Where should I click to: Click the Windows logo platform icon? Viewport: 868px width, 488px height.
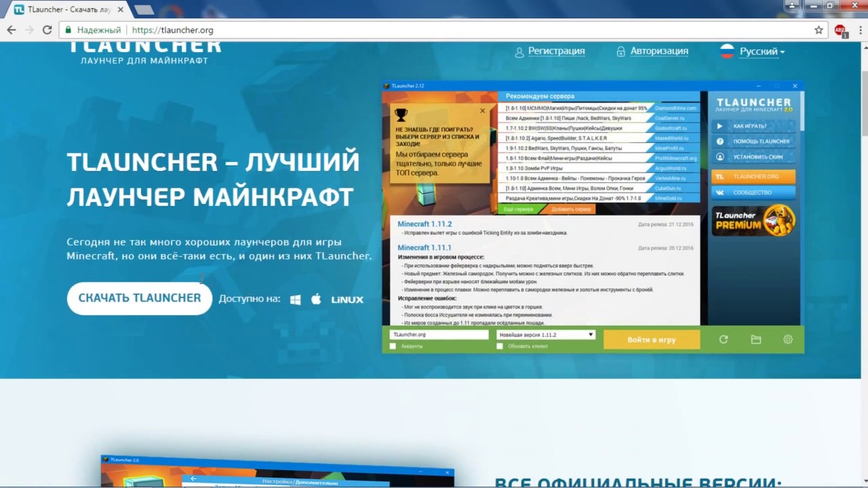[x=296, y=299]
